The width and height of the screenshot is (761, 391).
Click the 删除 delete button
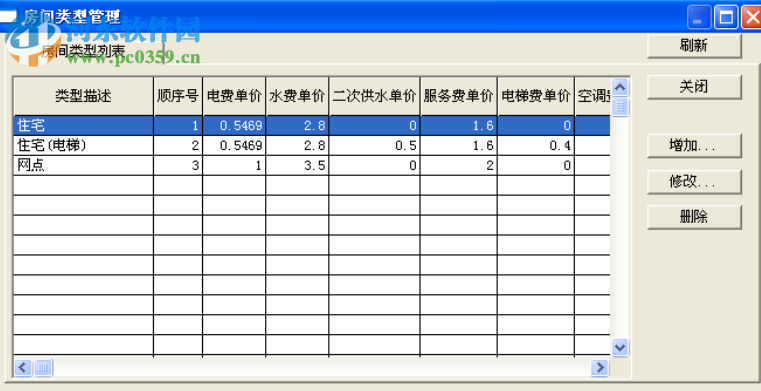pyautogui.click(x=694, y=217)
